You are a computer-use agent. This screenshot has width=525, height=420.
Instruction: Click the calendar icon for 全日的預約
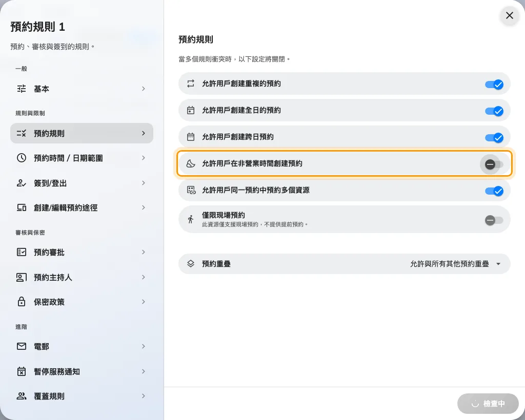click(x=191, y=110)
